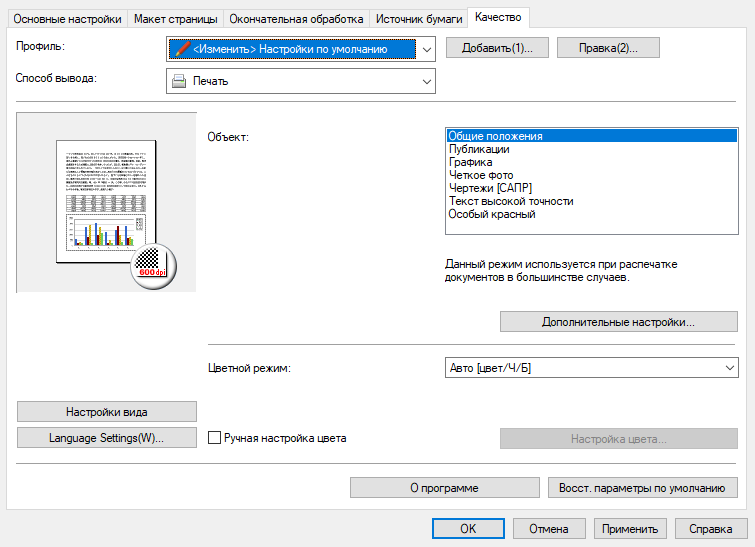Click the Language Settings(W)... button
This screenshot has width=755, height=547.
(x=106, y=438)
